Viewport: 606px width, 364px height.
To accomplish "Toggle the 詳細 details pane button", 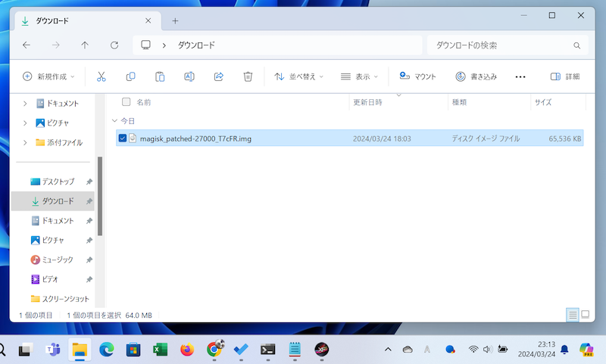I will (x=564, y=76).
